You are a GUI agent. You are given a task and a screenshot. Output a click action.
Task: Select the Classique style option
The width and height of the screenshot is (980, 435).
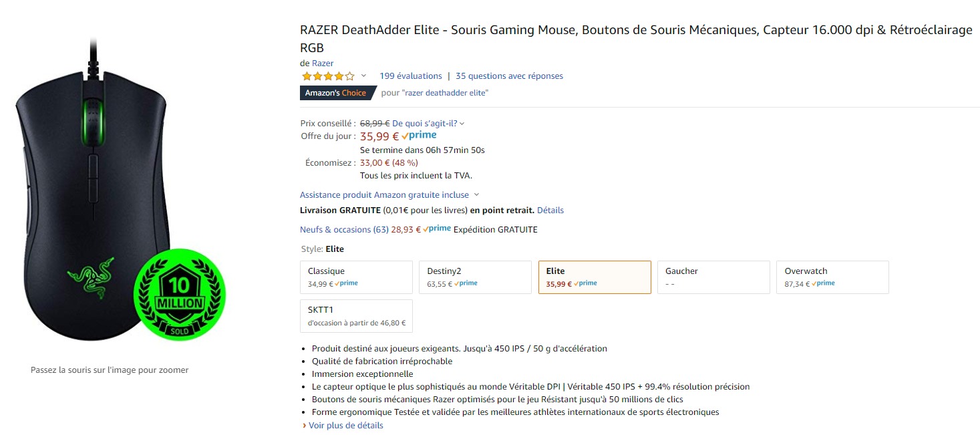(x=356, y=277)
